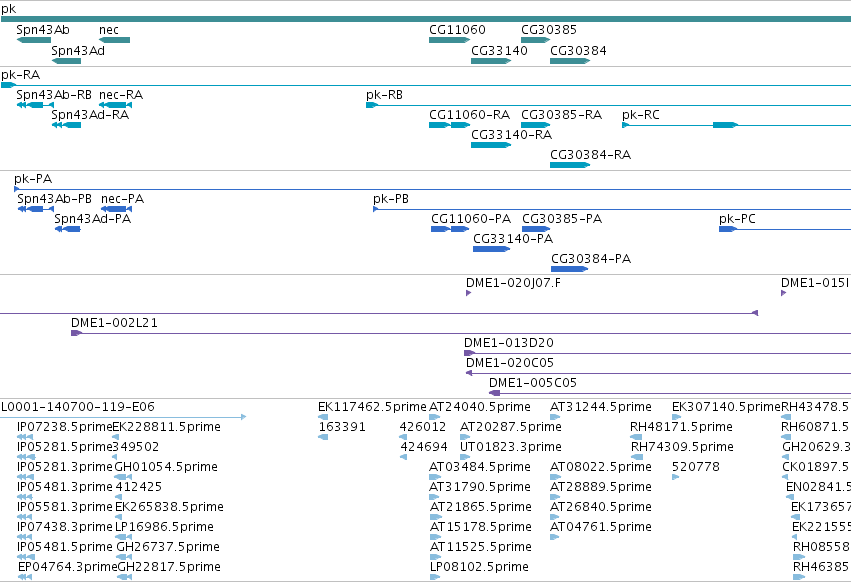Click the pk-RA transcript label

[x=21, y=75]
